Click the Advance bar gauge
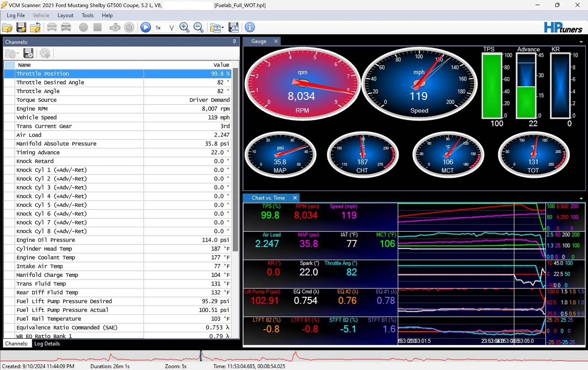588x370 pixels. click(x=526, y=86)
